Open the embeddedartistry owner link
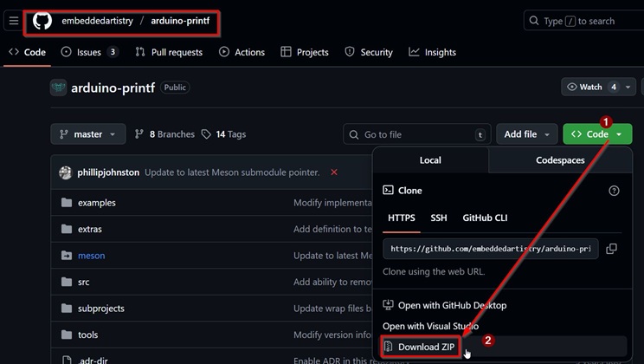 pyautogui.click(x=97, y=21)
